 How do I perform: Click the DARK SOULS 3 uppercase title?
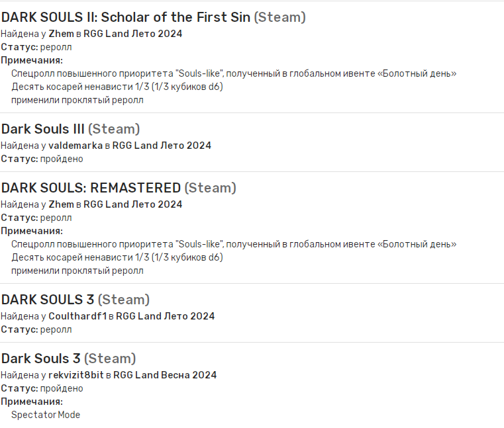pyautogui.click(x=48, y=300)
